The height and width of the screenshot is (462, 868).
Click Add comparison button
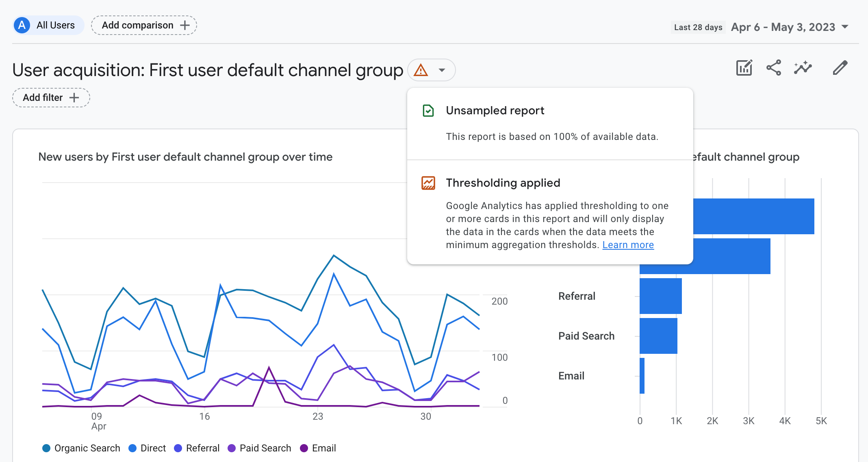144,25
